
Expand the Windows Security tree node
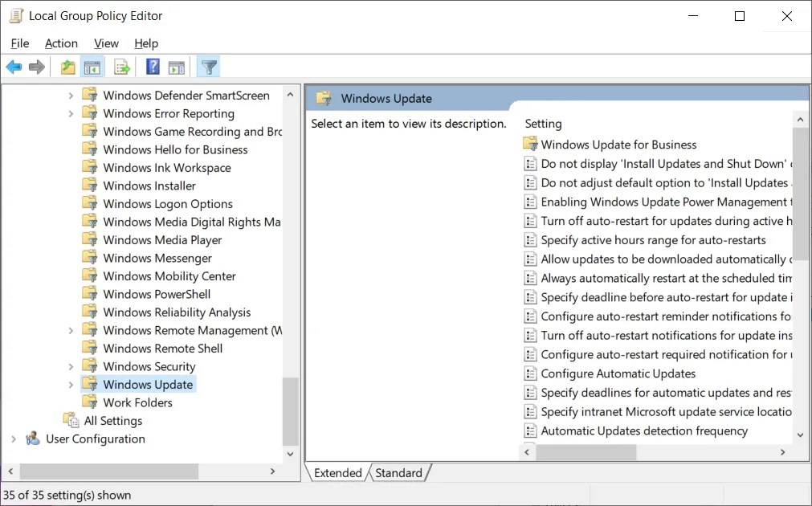tap(72, 365)
